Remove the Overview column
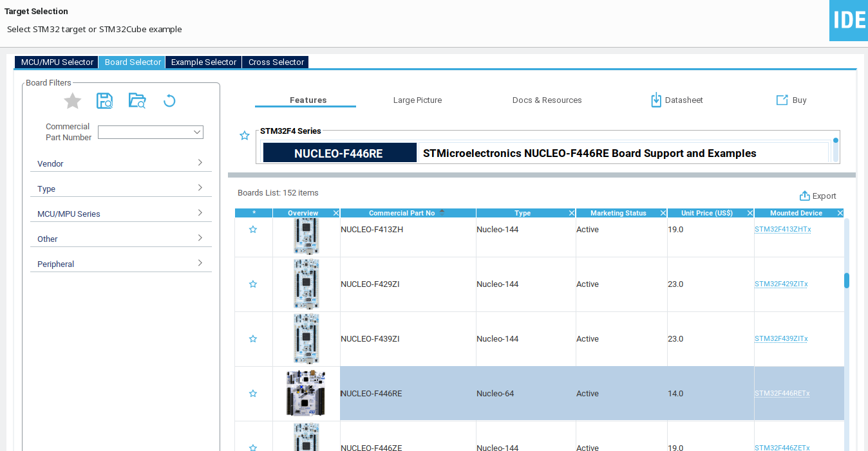This screenshot has width=868, height=451. [x=336, y=213]
